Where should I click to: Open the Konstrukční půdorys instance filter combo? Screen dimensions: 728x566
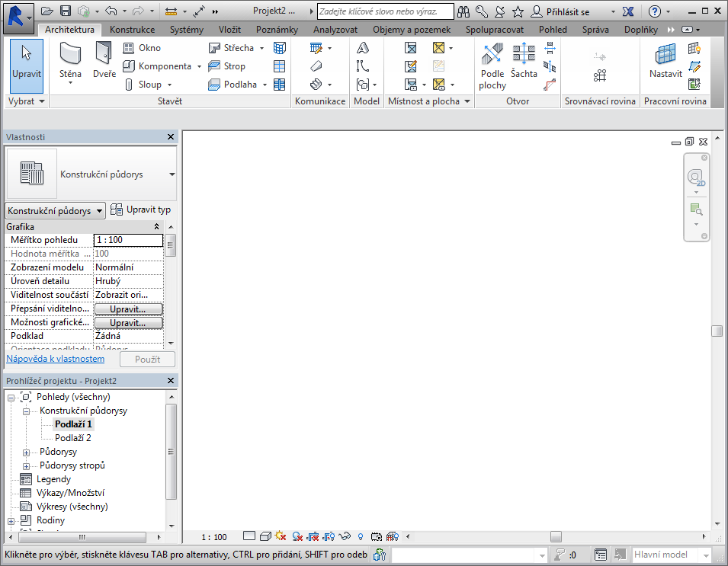coord(55,211)
